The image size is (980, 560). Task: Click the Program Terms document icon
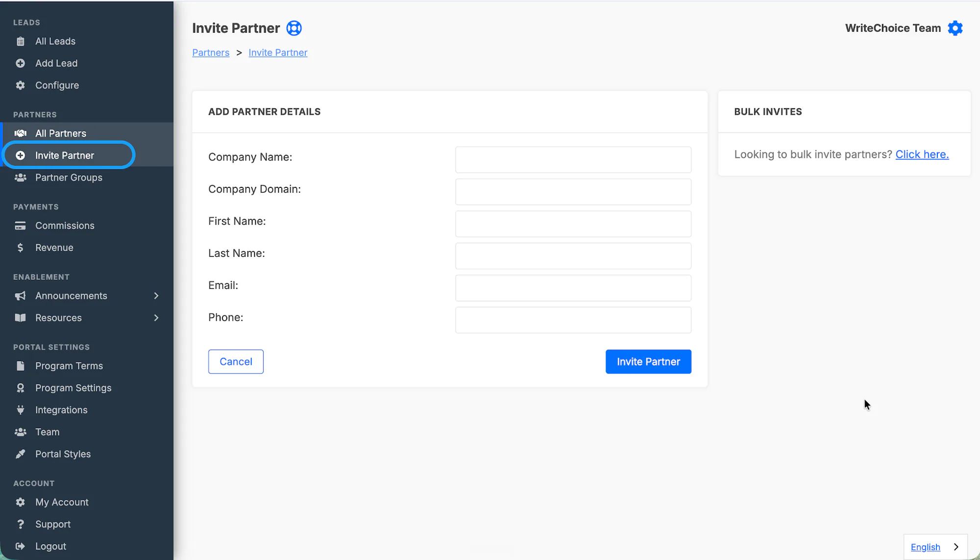click(x=20, y=366)
